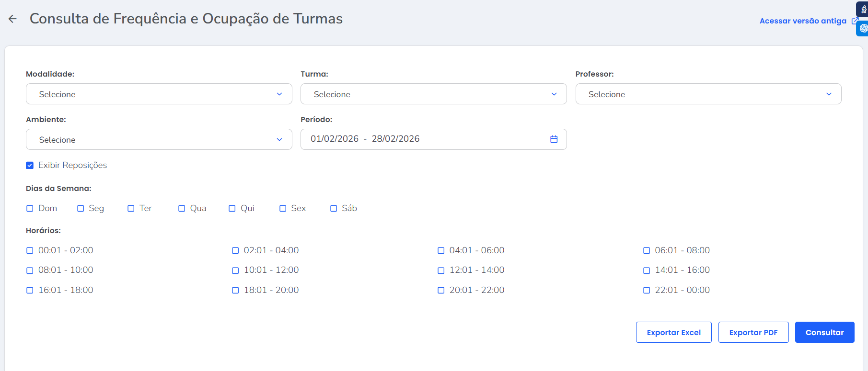This screenshot has height=371, width=868.
Task: Enable the Sáb weekday checkbox
Action: (x=334, y=208)
